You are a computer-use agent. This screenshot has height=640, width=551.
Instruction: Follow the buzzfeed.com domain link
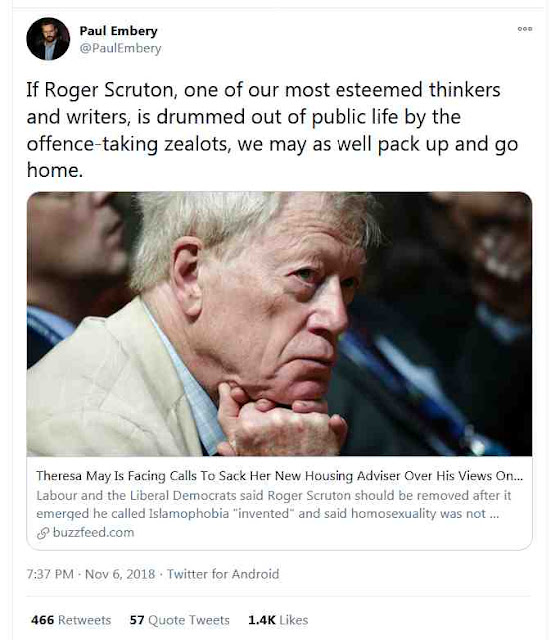93,533
